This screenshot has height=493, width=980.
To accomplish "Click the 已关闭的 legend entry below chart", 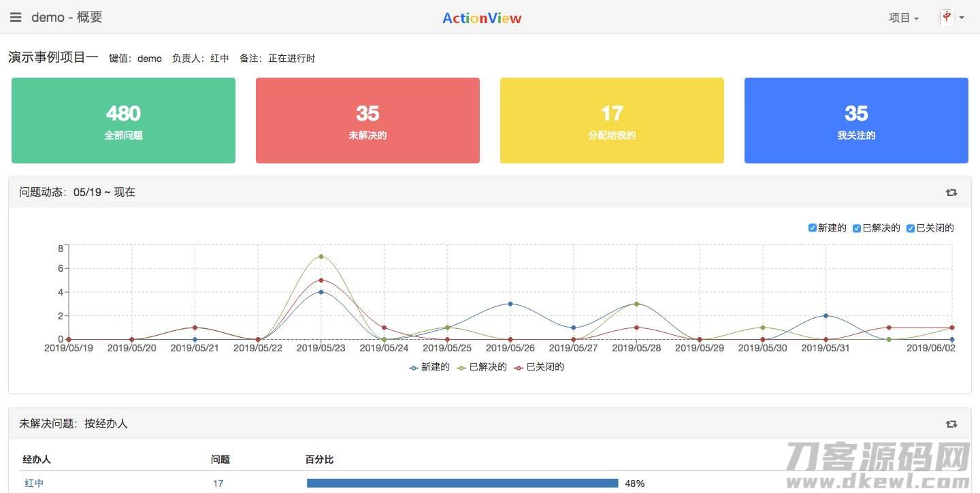I will (x=539, y=367).
